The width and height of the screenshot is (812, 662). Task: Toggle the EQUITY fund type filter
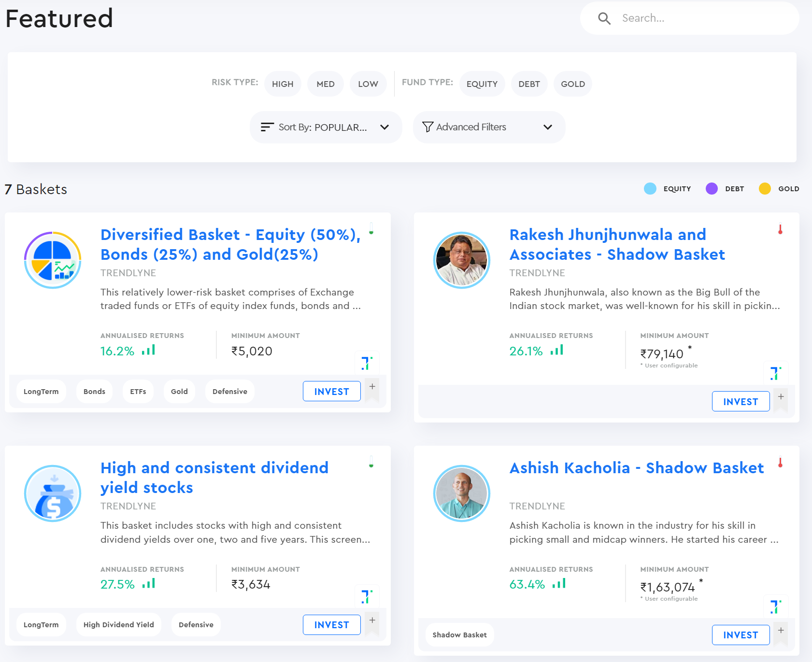pyautogui.click(x=482, y=84)
